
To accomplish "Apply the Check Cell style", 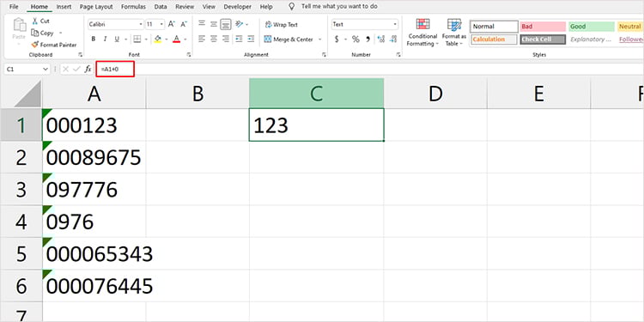I will [543, 39].
